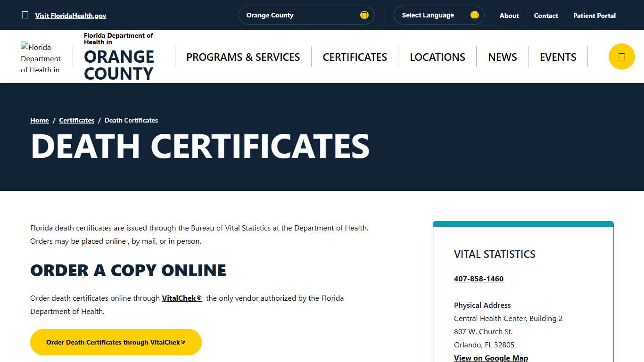The image size is (644, 362).
Task: Click Order Death Certificates through VitalChek
Action: tap(116, 342)
